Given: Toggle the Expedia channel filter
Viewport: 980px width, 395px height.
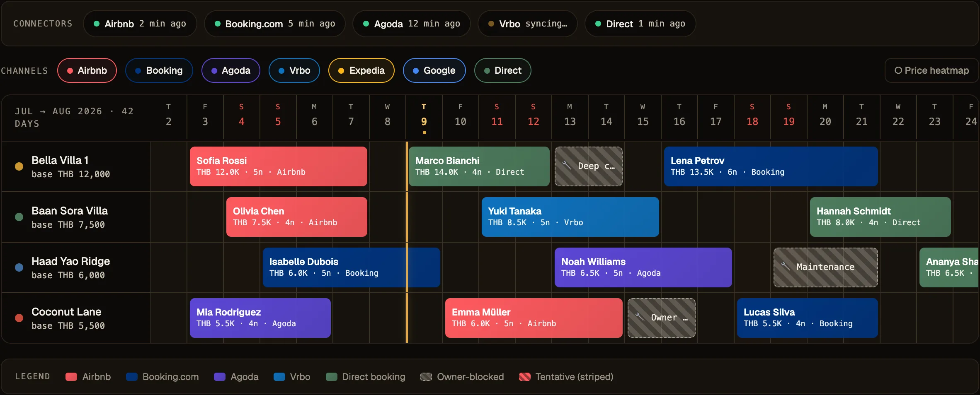Looking at the screenshot, I should click(x=361, y=70).
